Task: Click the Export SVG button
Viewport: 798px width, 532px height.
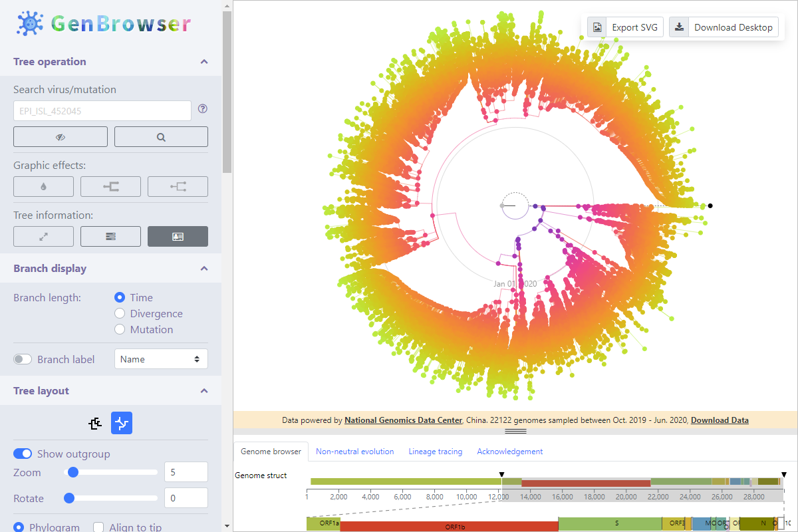Action: [x=624, y=27]
